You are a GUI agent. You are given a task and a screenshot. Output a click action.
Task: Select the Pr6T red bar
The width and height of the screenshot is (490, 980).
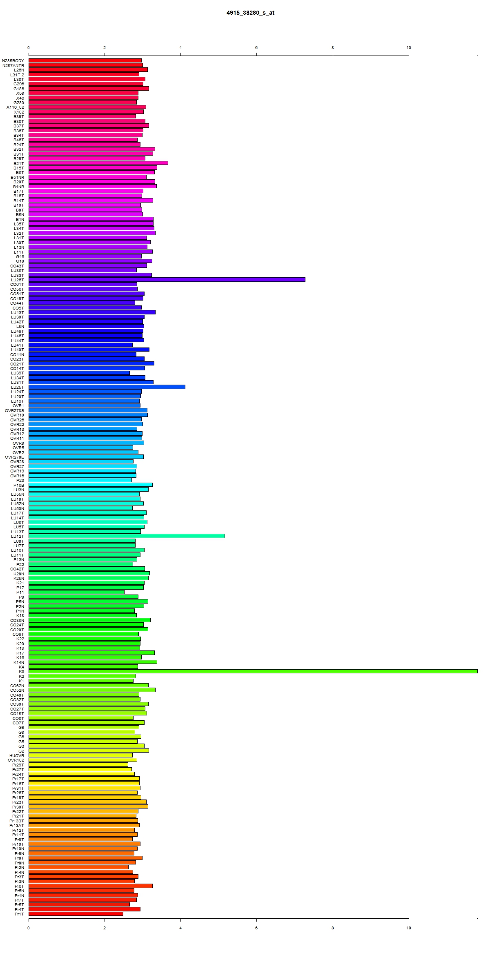[90, 886]
